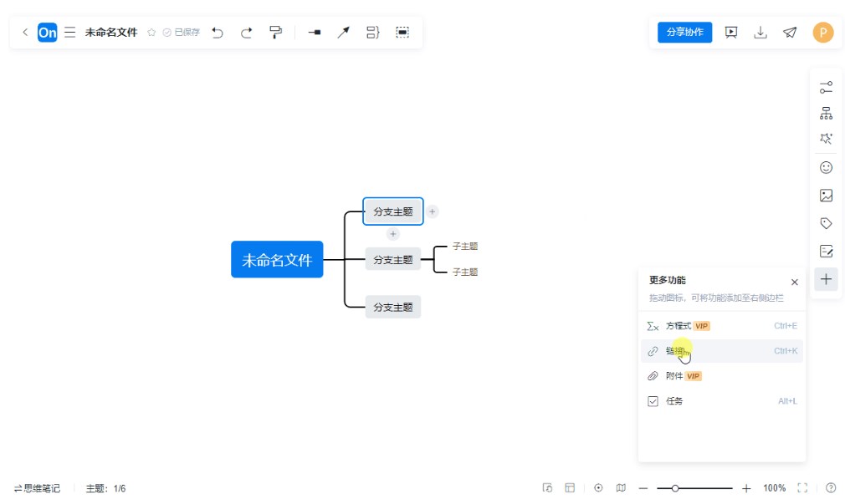
Task: Click the undo arrow icon
Action: pyautogui.click(x=218, y=33)
